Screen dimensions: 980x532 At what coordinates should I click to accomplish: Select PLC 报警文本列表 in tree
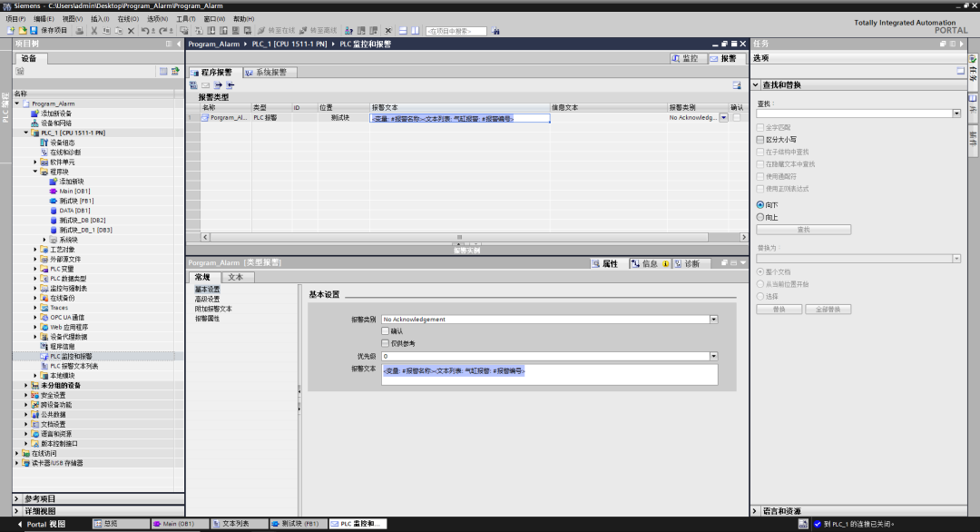(x=73, y=366)
